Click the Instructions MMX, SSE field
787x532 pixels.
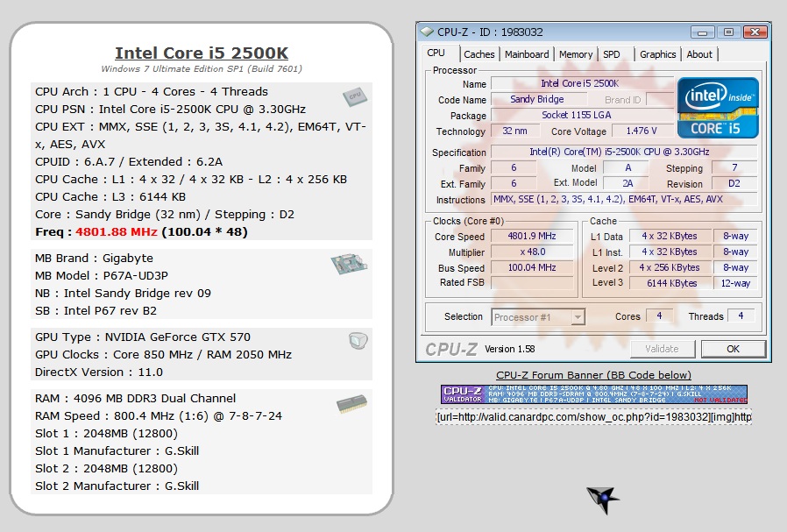624,199
